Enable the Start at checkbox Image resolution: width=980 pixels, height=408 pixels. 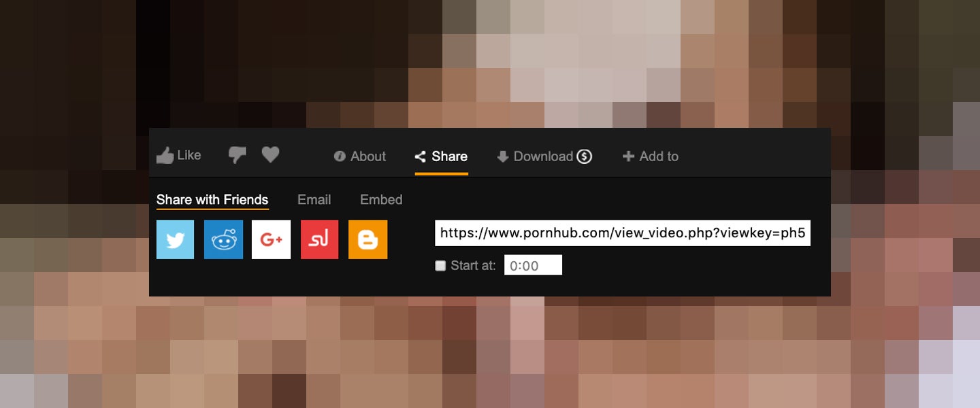(440, 266)
